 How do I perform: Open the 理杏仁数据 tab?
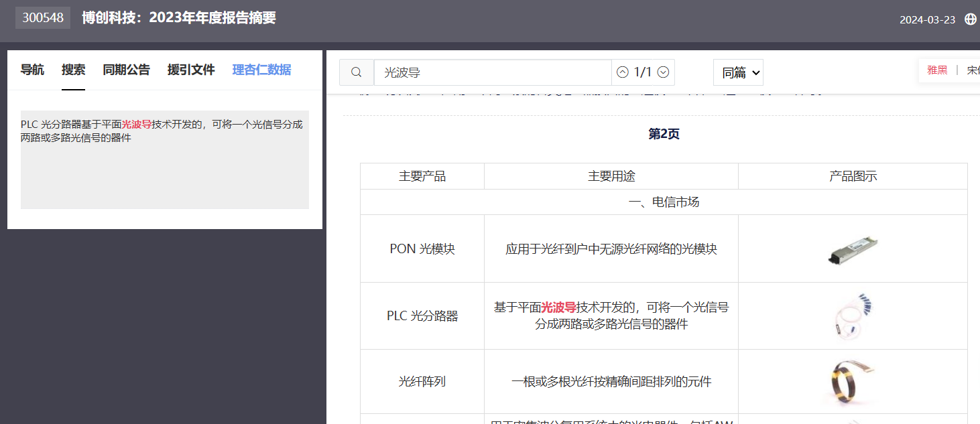pos(261,70)
